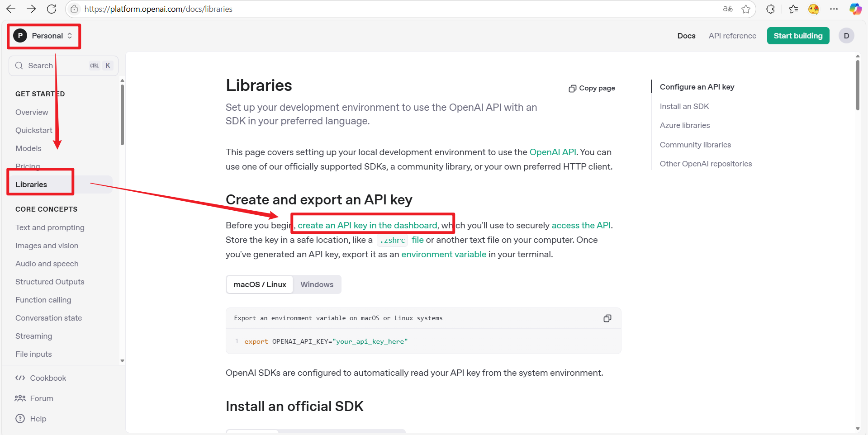Open the D user account avatar
The image size is (868, 435).
click(846, 36)
